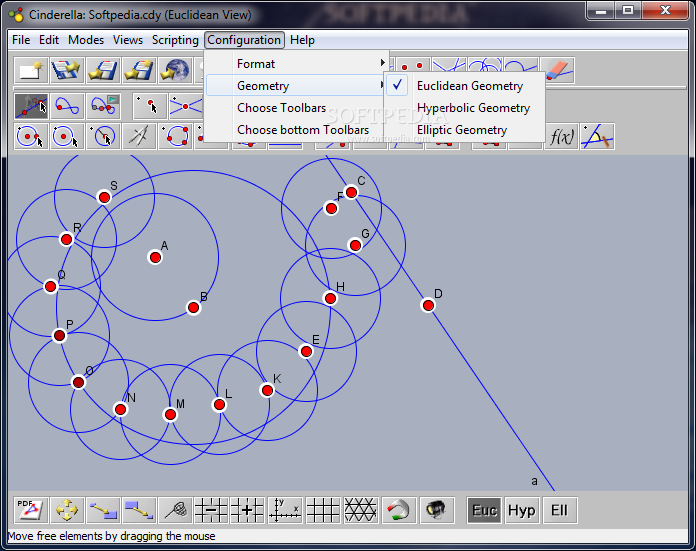
Task: Click point H in the drawing
Action: (x=330, y=298)
